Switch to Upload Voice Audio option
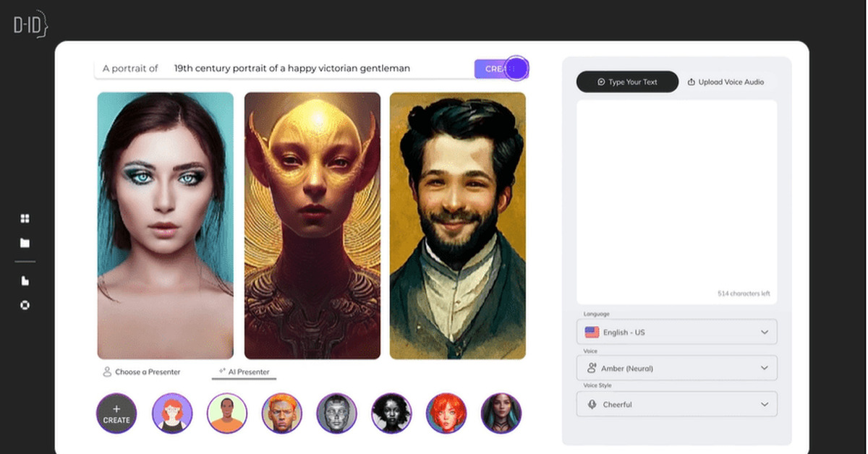This screenshot has width=868, height=454. pos(726,82)
